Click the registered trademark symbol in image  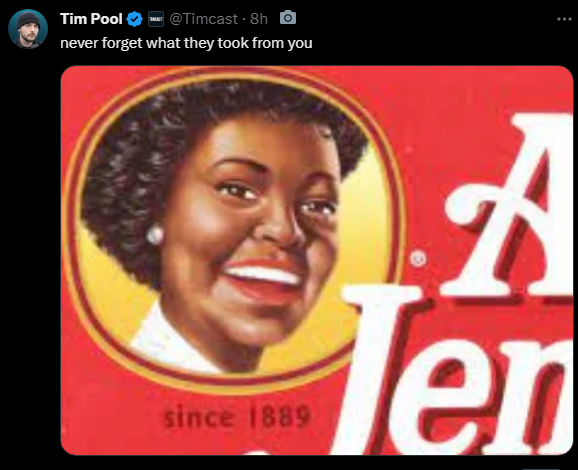pyautogui.click(x=418, y=258)
